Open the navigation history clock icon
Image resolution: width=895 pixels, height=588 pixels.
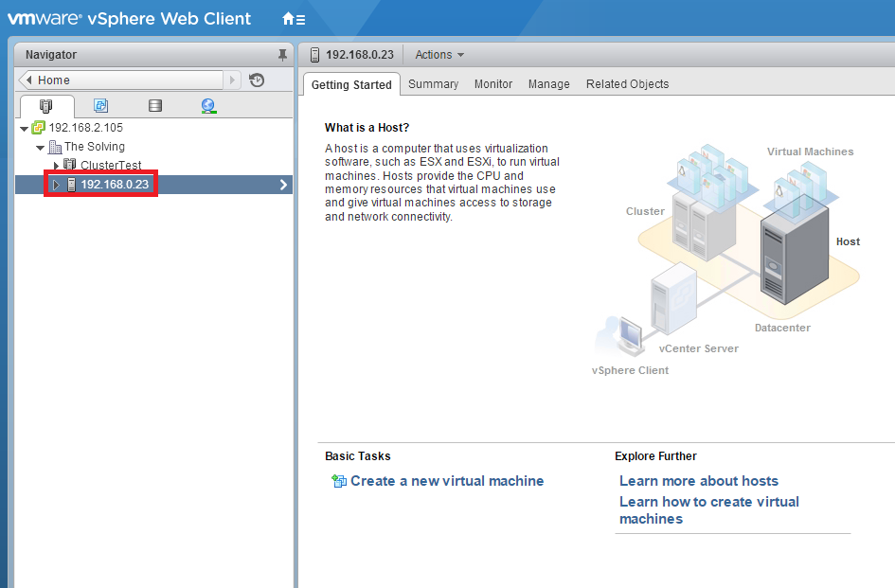(257, 80)
